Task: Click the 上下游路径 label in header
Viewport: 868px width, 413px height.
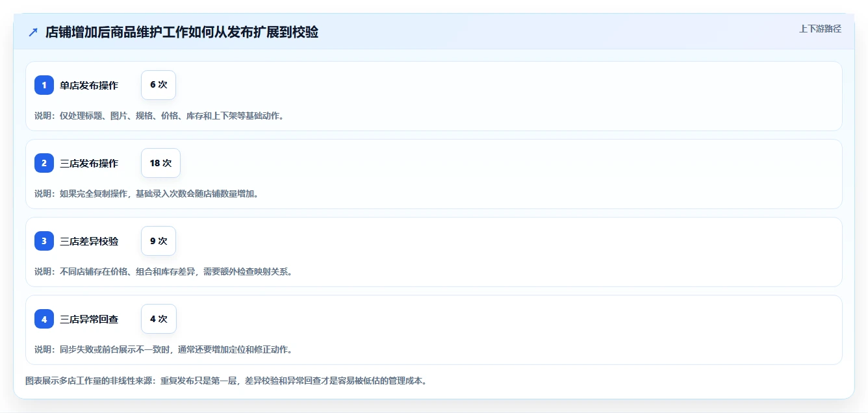Action: (820, 29)
